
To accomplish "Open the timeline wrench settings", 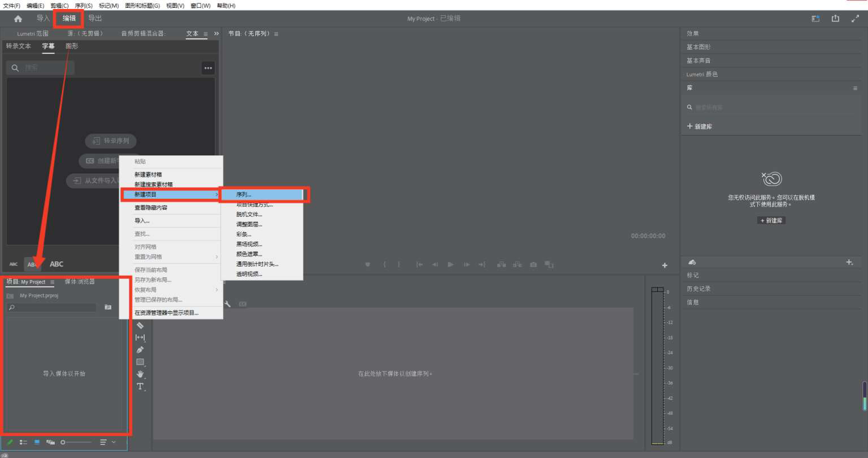I will [227, 304].
